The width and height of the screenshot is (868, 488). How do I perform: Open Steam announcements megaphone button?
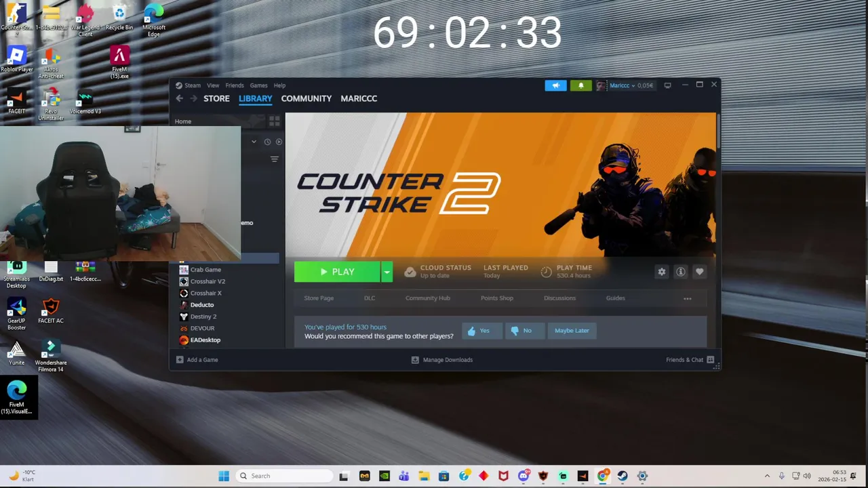click(555, 85)
